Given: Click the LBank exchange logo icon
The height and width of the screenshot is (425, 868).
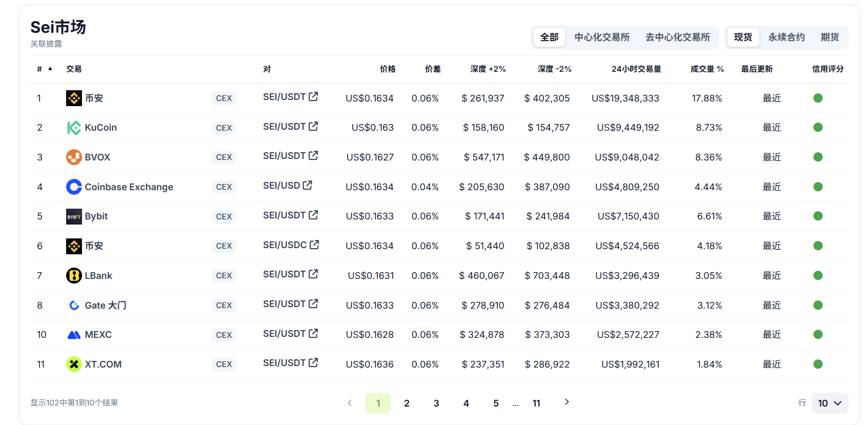Looking at the screenshot, I should tap(74, 276).
